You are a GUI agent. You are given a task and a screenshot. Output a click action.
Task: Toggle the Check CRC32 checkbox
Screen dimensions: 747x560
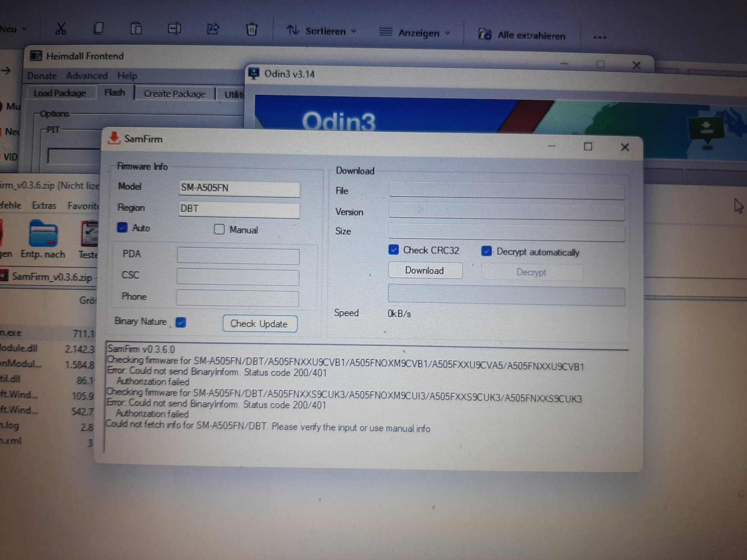tap(393, 250)
